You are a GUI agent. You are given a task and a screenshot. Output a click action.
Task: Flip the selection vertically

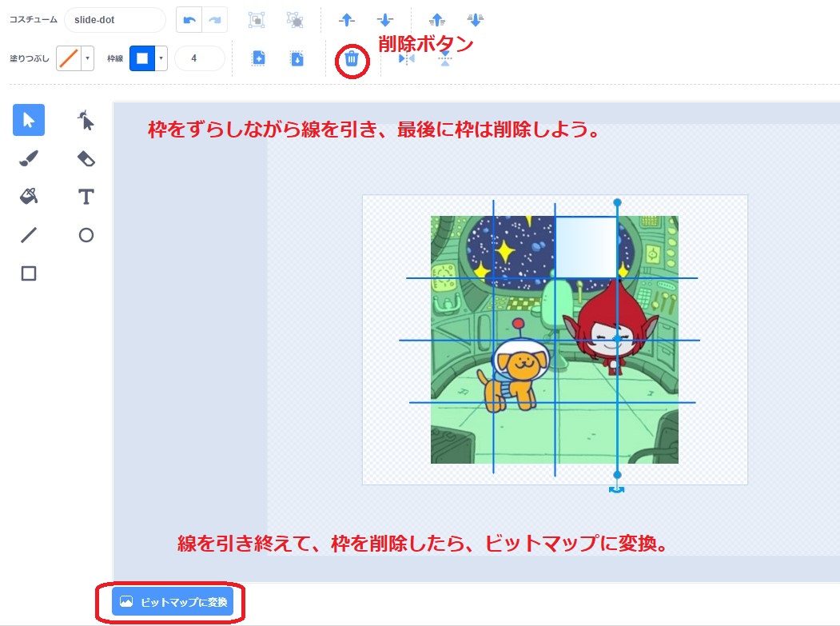pyautogui.click(x=445, y=59)
